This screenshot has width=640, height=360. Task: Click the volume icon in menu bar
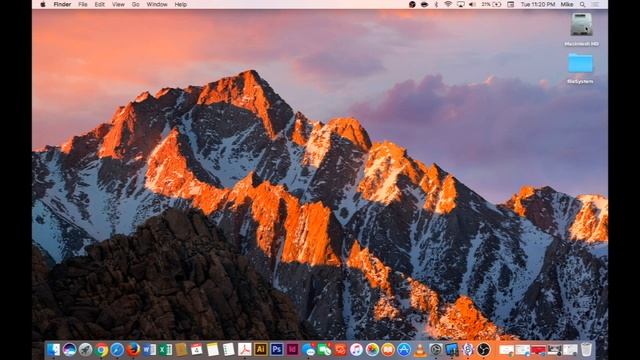(x=473, y=4)
